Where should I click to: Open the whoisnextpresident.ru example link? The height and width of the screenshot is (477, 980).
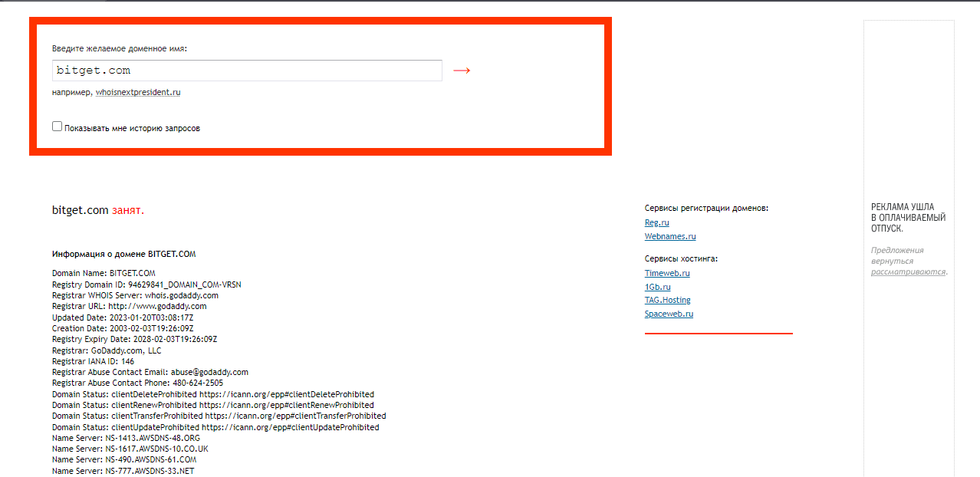click(138, 92)
